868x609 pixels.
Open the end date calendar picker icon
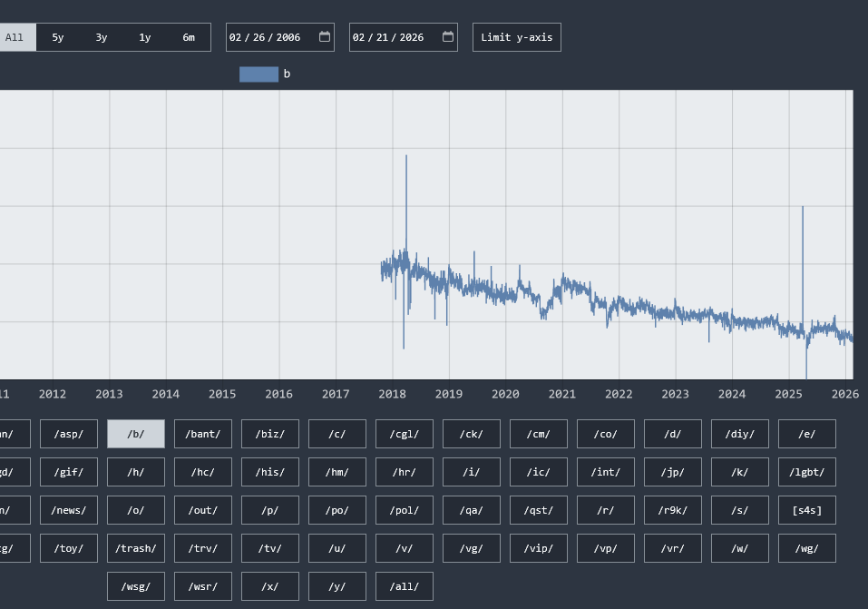[448, 36]
